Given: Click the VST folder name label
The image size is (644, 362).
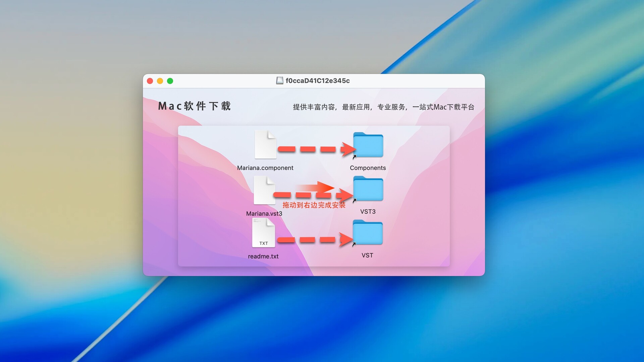Looking at the screenshot, I should coord(367,255).
